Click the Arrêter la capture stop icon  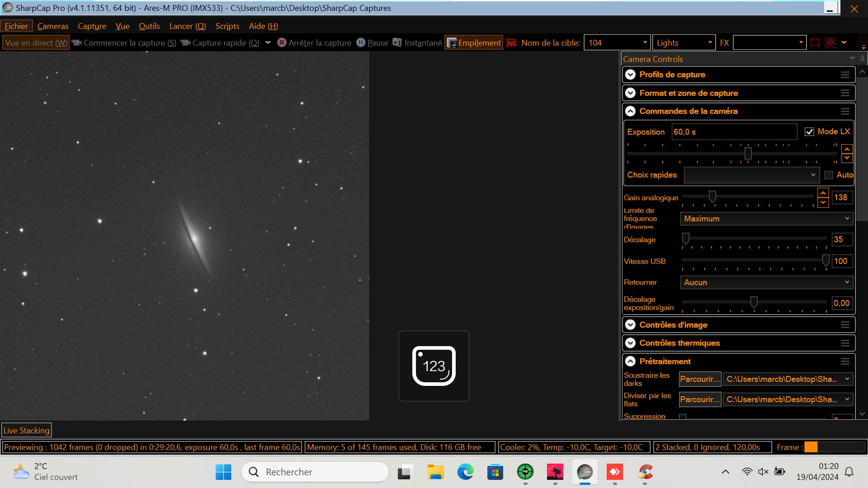(282, 42)
